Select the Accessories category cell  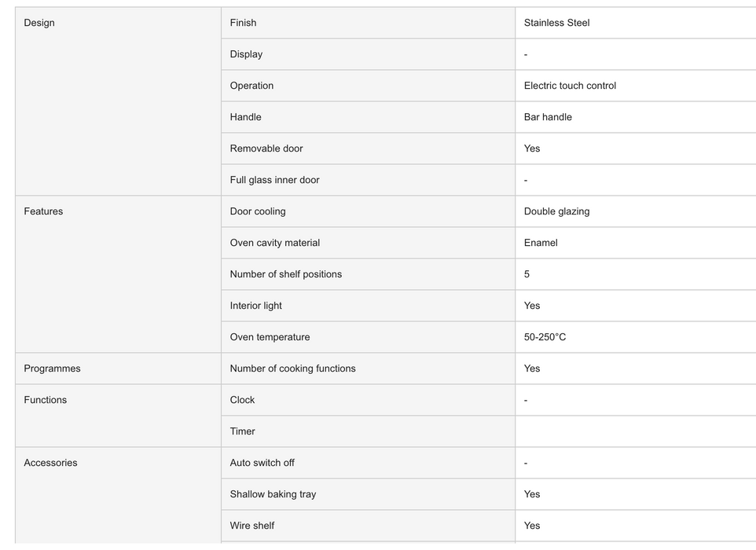(118, 495)
